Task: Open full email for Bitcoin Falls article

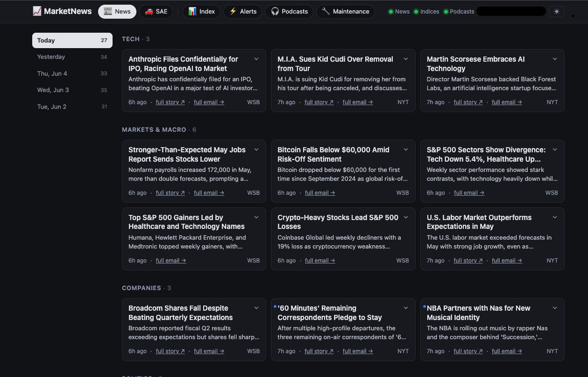Action: [x=320, y=193]
